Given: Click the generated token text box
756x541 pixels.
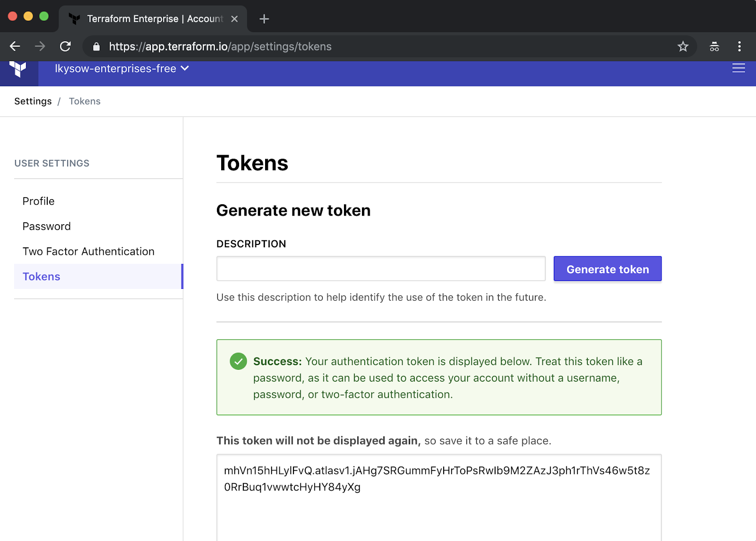Looking at the screenshot, I should coord(439,497).
